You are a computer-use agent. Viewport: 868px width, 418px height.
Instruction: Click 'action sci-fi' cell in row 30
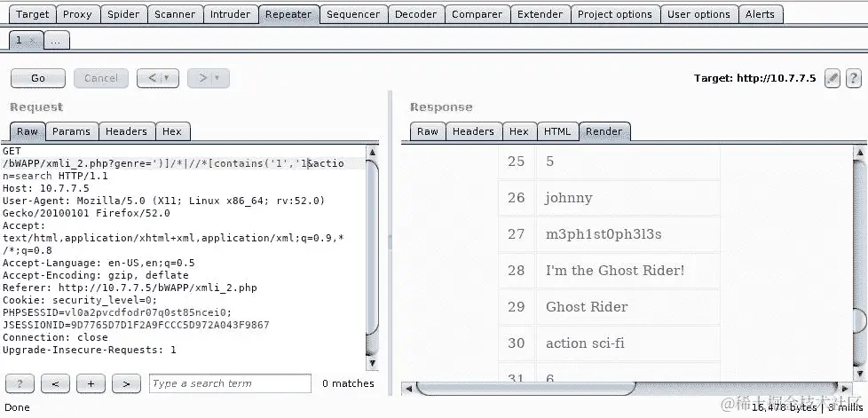[x=627, y=343]
